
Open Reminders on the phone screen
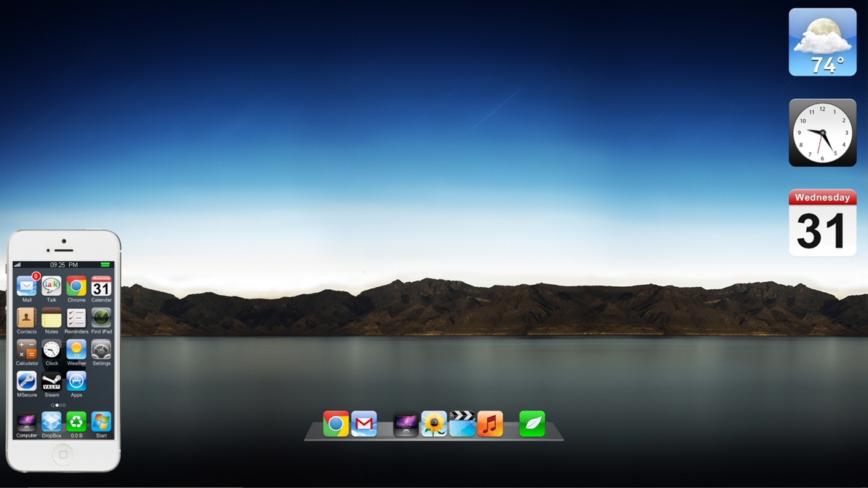click(76, 318)
